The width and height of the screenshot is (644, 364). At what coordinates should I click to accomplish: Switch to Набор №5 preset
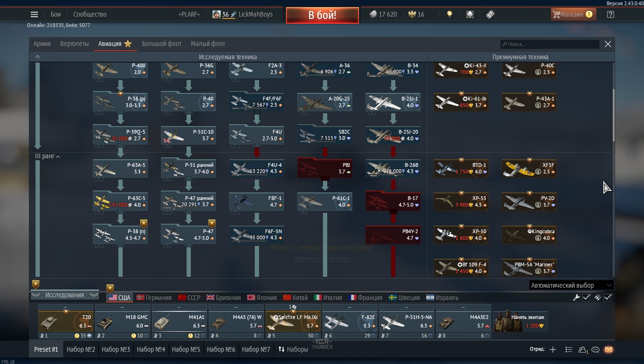(x=186, y=349)
